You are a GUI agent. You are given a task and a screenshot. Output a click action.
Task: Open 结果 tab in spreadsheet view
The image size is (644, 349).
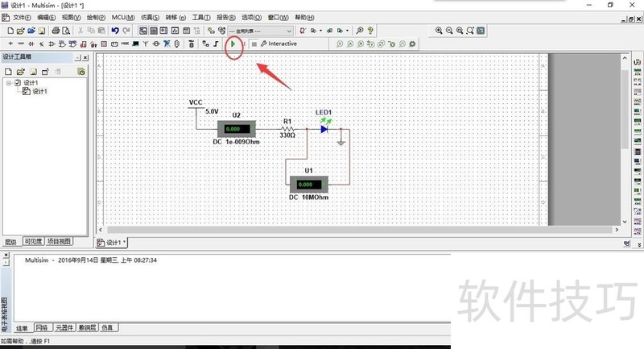coord(22,328)
